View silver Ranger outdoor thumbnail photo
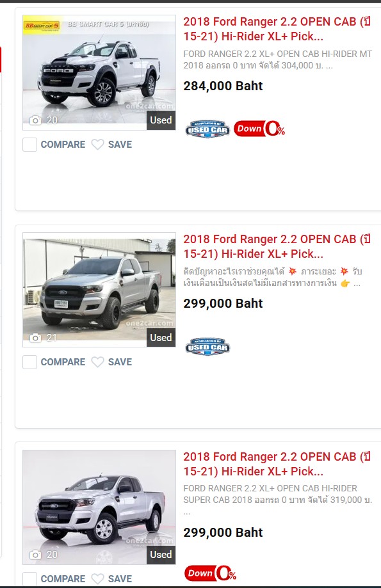The image size is (381, 588). 99,289
